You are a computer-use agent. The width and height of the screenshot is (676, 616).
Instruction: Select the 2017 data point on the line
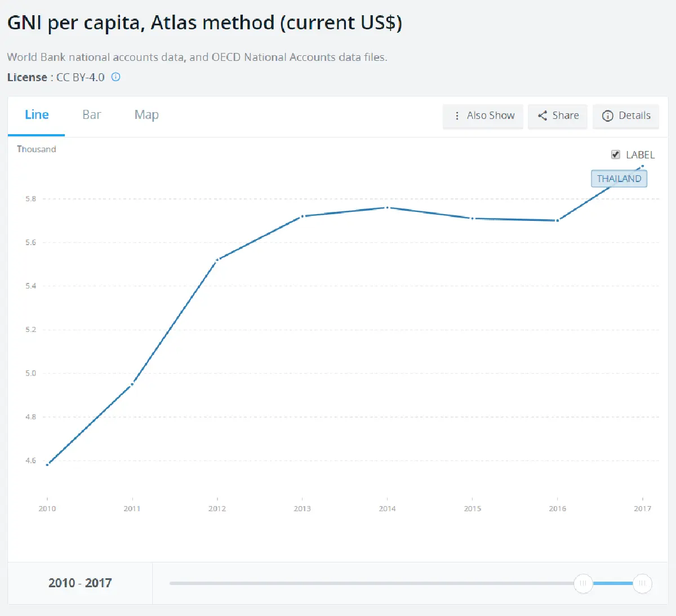point(642,166)
